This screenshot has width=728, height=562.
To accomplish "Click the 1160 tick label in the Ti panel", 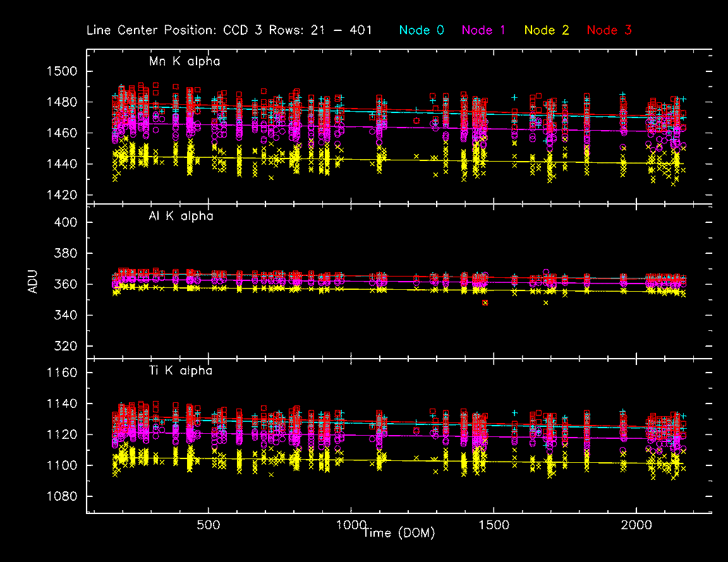I will click(63, 373).
